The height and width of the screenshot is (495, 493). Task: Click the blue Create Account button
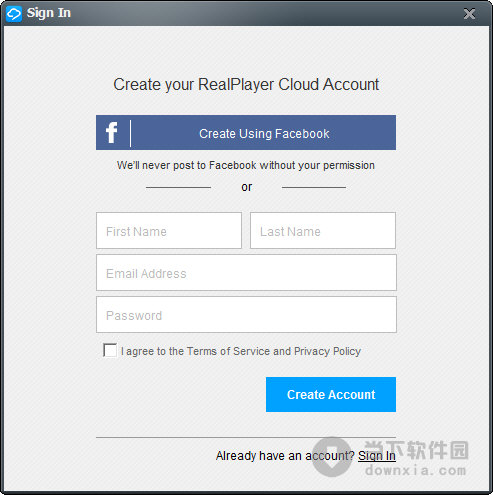[331, 395]
